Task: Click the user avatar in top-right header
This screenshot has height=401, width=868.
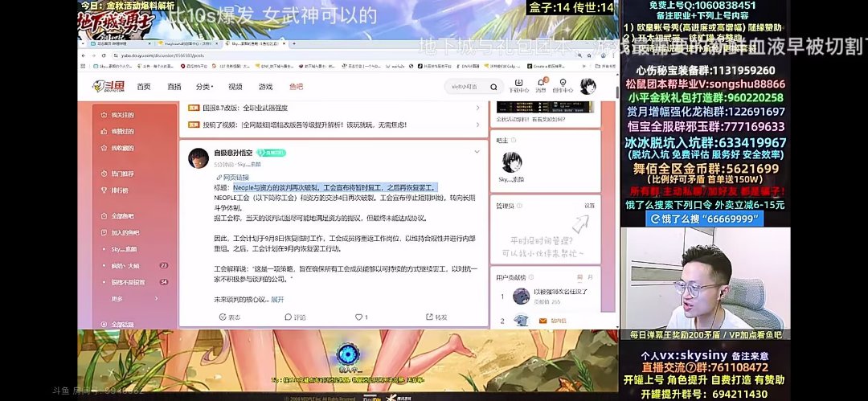Action: 588,85
